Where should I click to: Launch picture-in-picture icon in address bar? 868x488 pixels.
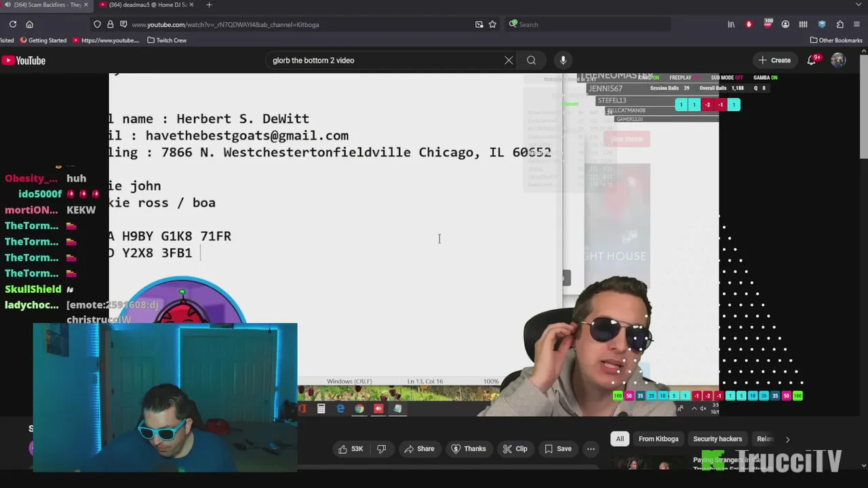479,24
